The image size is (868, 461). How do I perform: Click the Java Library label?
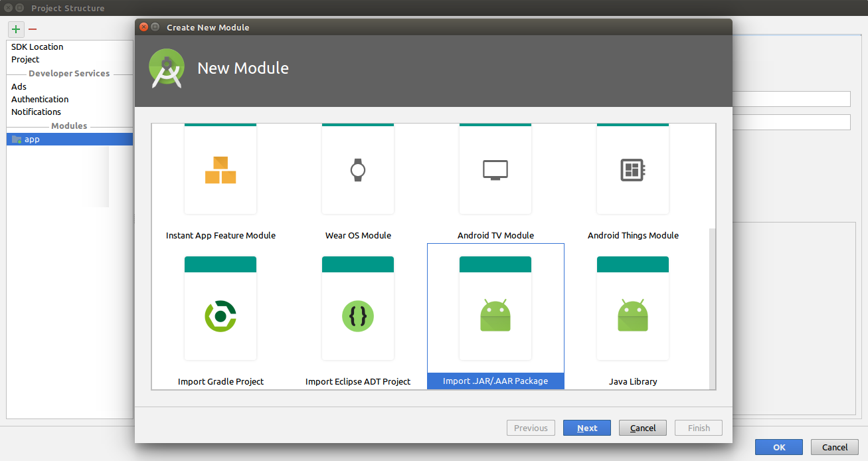[633, 381]
